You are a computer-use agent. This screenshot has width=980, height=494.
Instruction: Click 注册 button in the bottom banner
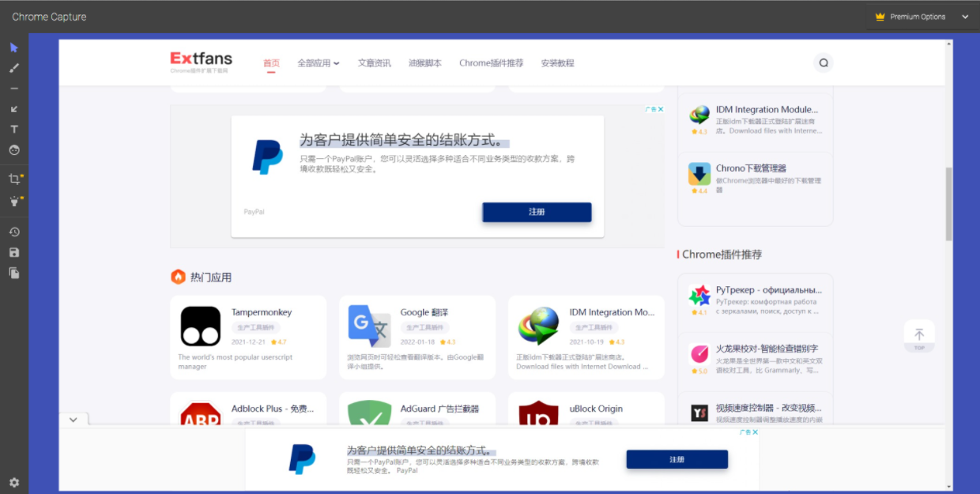pyautogui.click(x=677, y=459)
